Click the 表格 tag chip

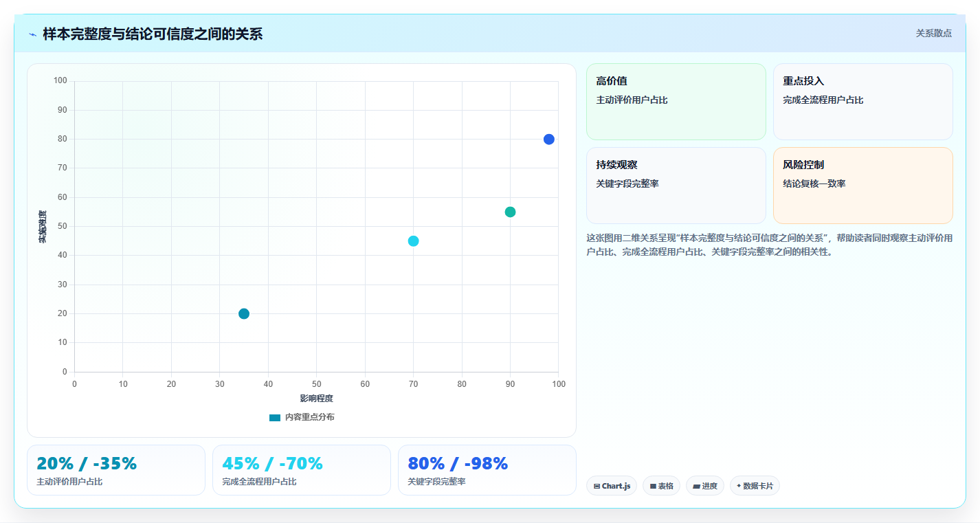661,486
